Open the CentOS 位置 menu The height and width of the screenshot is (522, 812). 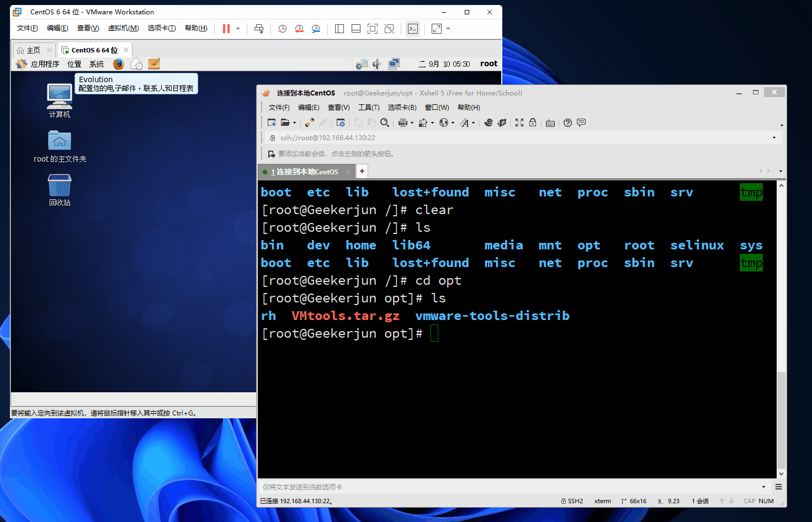75,64
